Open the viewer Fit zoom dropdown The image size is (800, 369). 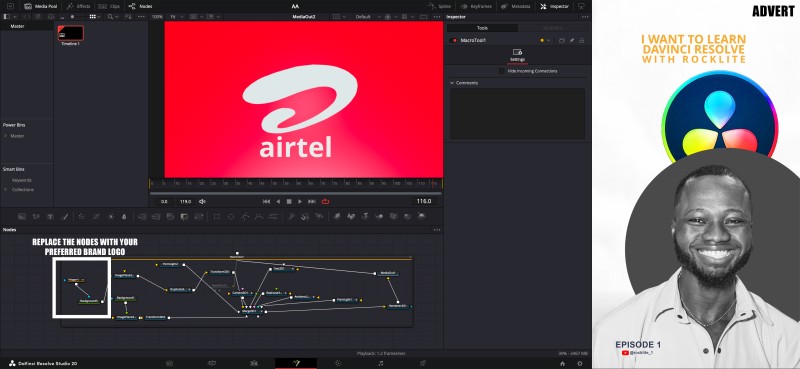[176, 17]
